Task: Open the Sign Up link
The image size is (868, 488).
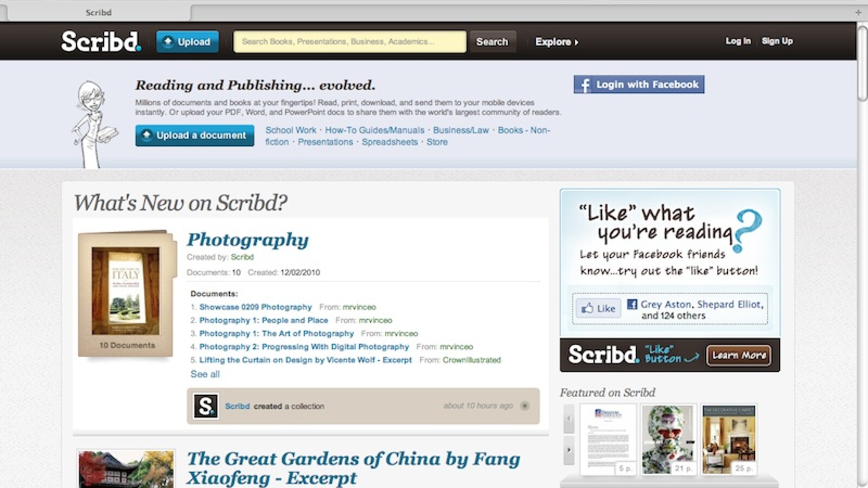Action: tap(777, 41)
